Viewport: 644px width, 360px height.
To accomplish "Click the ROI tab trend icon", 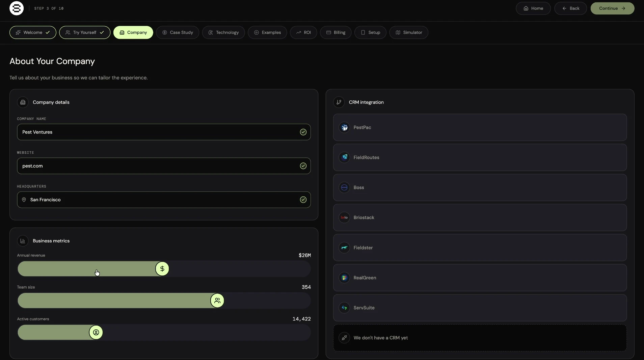I will click(x=298, y=32).
